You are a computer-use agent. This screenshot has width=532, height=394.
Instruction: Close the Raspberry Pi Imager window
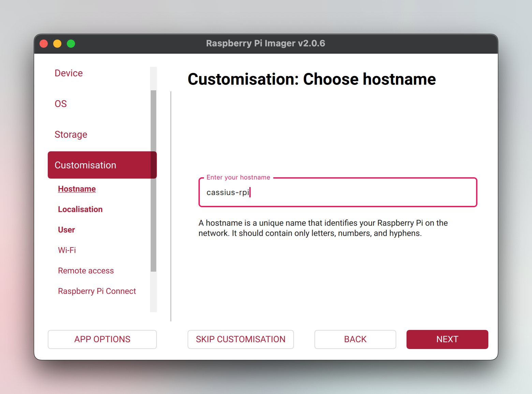[44, 43]
